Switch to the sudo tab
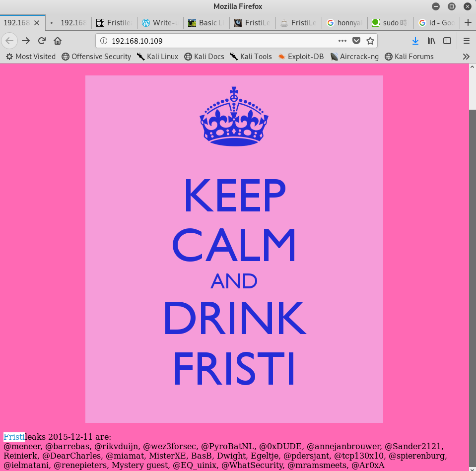Screen dimensions: 476x471 click(x=391, y=23)
